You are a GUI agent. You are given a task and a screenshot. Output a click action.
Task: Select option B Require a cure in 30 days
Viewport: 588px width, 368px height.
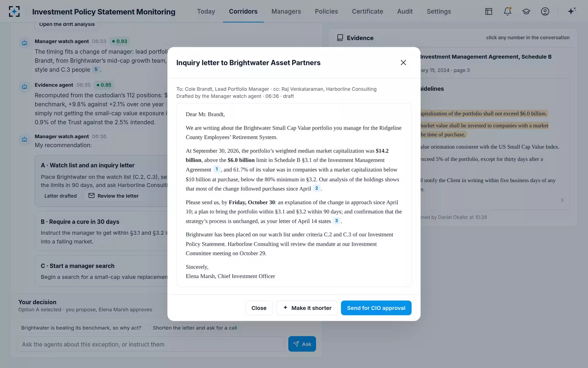coord(102,231)
